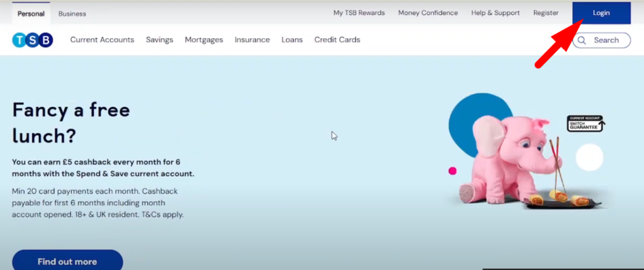This screenshot has height=270, width=644.
Task: Click the Switch Guarantee badge
Action: 586,124
